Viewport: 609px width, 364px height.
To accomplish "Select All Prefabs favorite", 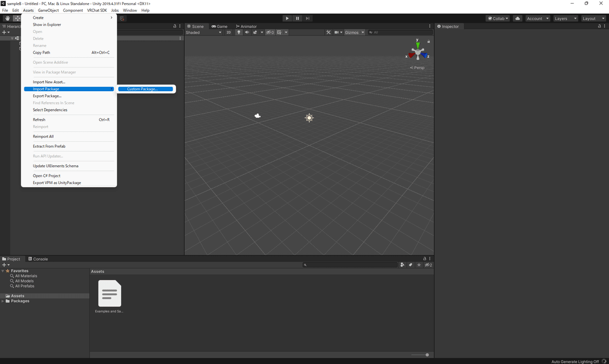I will (x=22, y=286).
